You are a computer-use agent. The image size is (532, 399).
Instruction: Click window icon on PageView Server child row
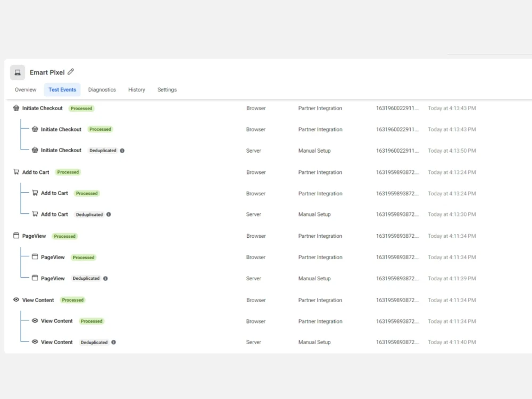coord(35,278)
